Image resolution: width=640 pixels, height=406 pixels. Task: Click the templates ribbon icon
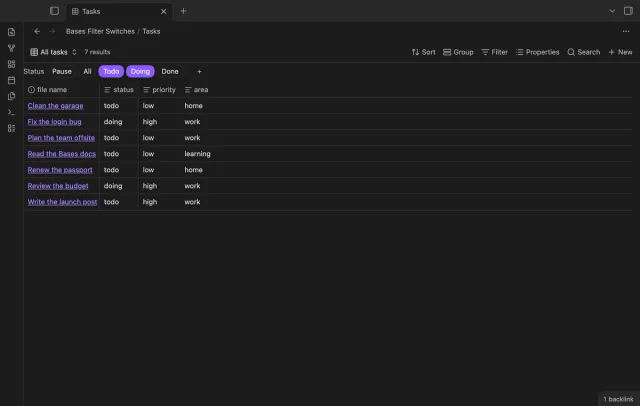[x=11, y=96]
